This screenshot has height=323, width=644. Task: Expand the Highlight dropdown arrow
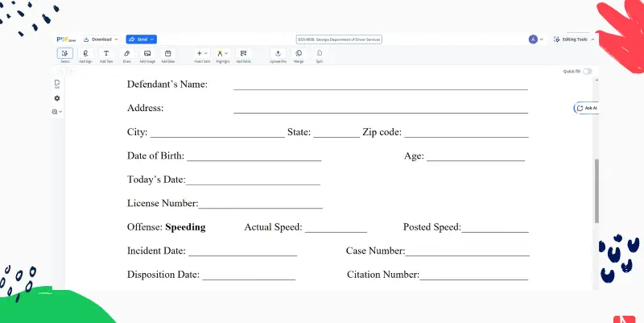226,53
